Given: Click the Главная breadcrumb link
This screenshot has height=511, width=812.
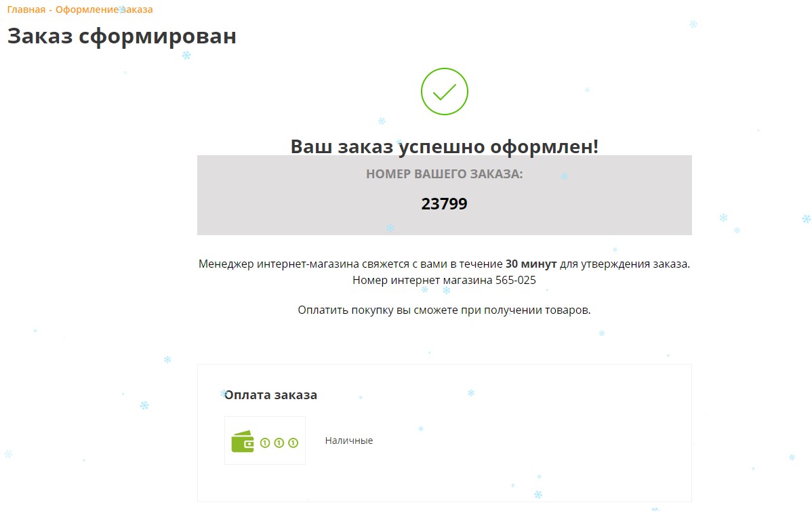Looking at the screenshot, I should 26,9.
